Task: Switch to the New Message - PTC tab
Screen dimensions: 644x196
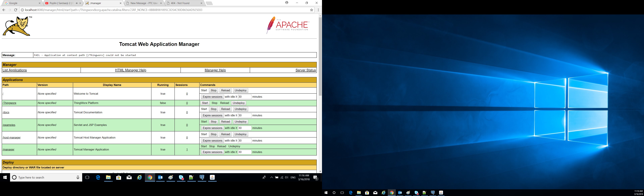Action: point(144,3)
